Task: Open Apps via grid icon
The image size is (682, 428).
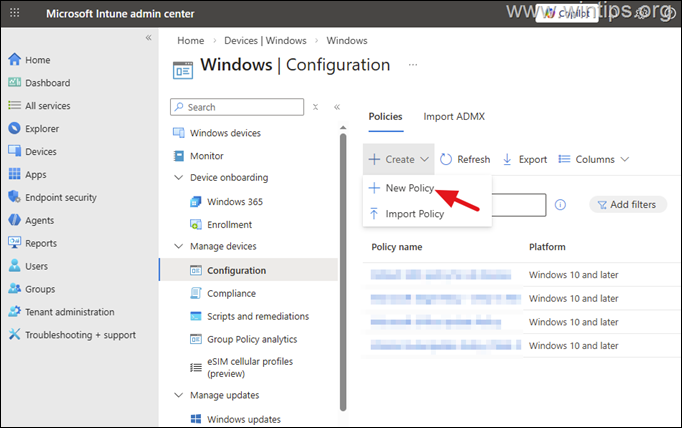Action: pos(14,174)
